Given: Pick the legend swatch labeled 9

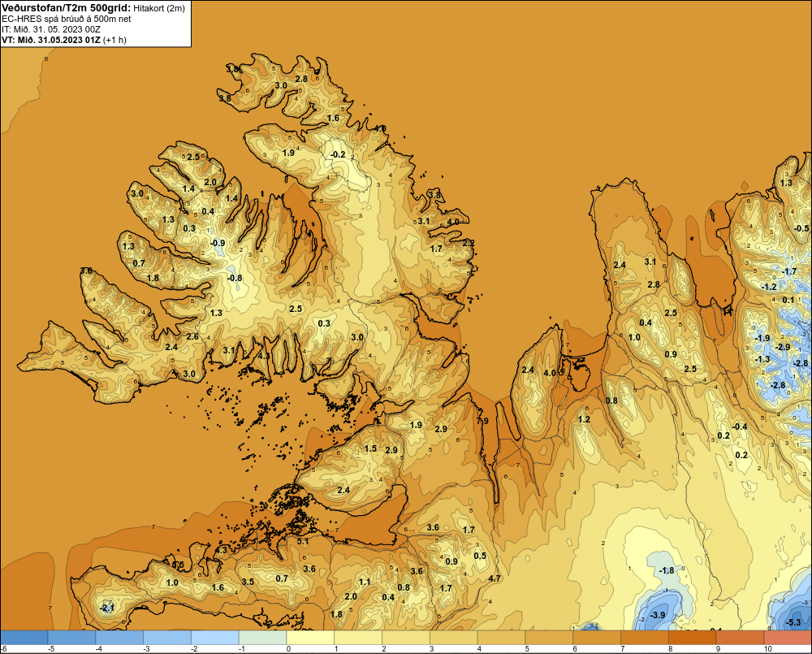Looking at the screenshot, I should [x=740, y=638].
